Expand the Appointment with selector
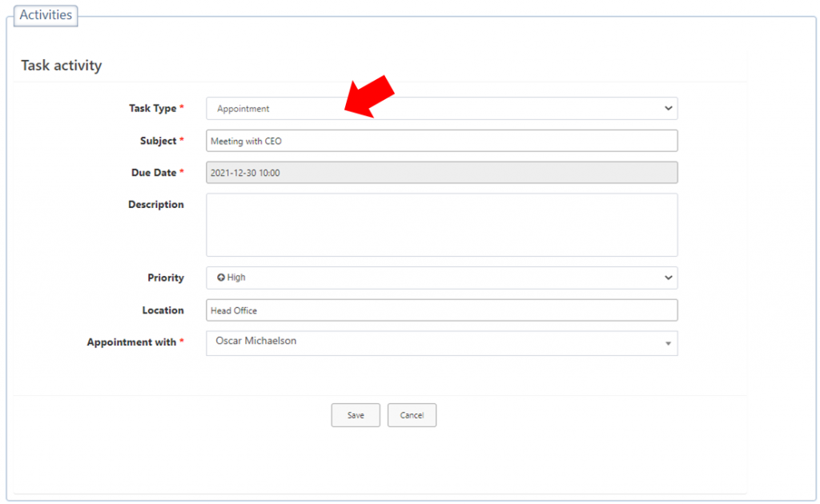The image size is (820, 504). pos(442,343)
